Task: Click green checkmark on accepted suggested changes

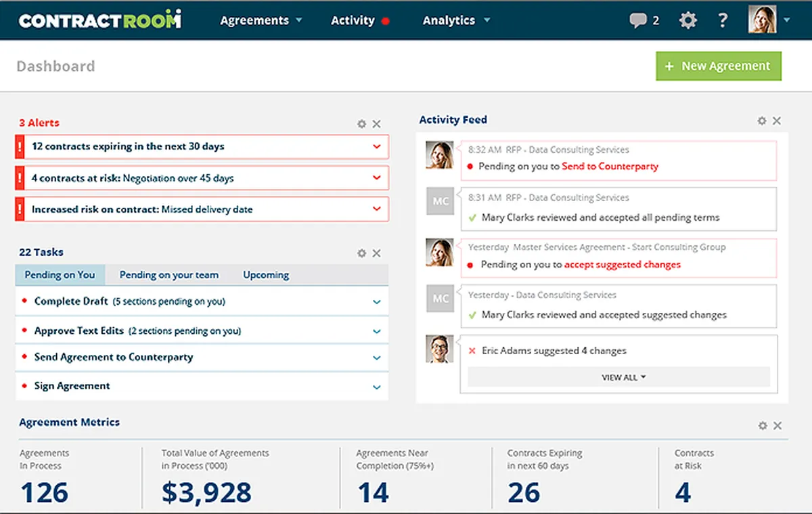Action: coord(472,315)
